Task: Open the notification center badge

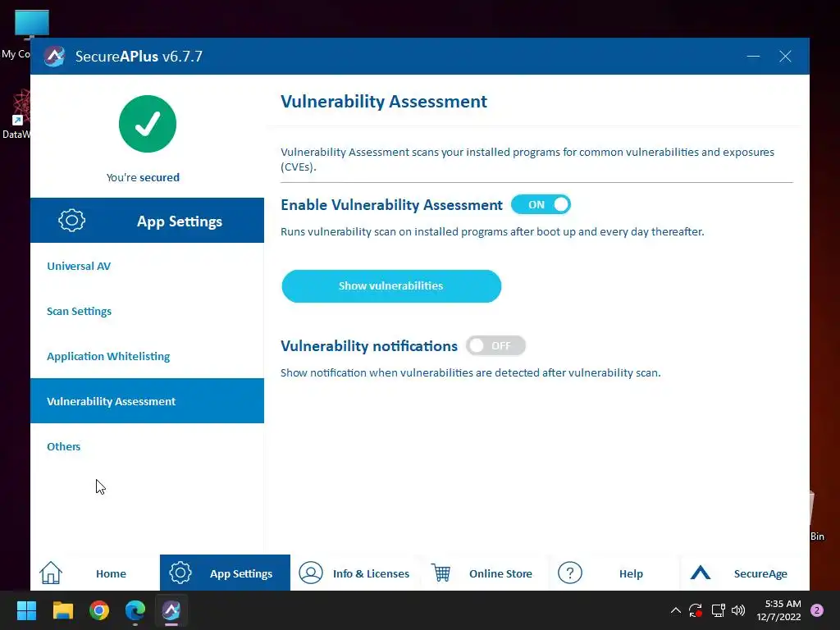Action: pyautogui.click(x=817, y=610)
